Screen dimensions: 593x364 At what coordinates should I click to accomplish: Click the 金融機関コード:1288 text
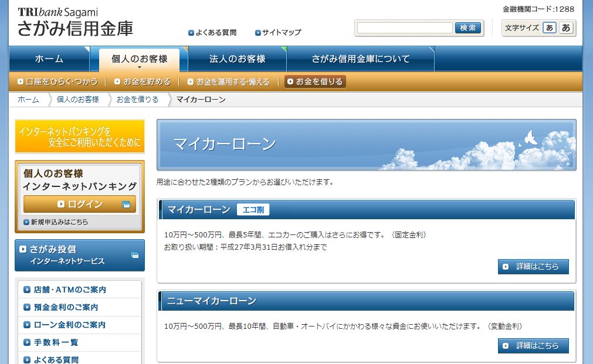point(538,9)
